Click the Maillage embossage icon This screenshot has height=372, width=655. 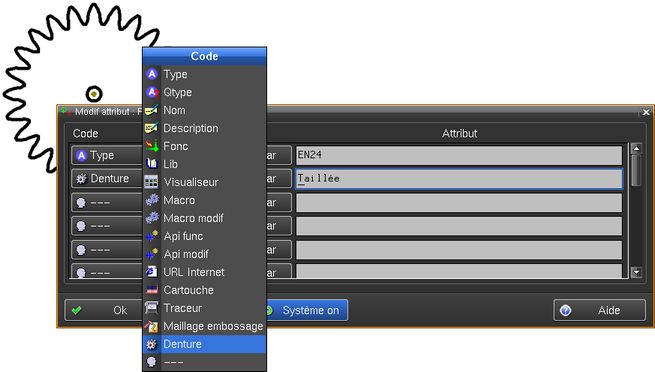[152, 326]
